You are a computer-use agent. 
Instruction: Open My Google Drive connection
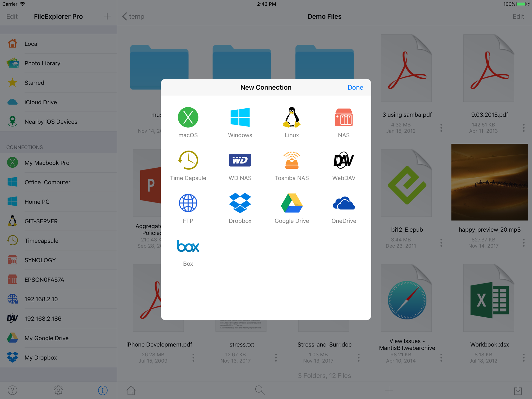point(58,338)
